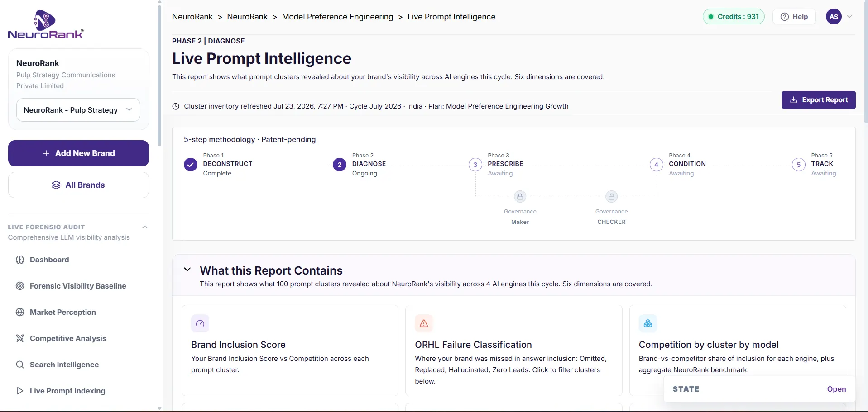View the Credits : 931 badge
Image resolution: width=868 pixels, height=412 pixels.
tap(734, 17)
